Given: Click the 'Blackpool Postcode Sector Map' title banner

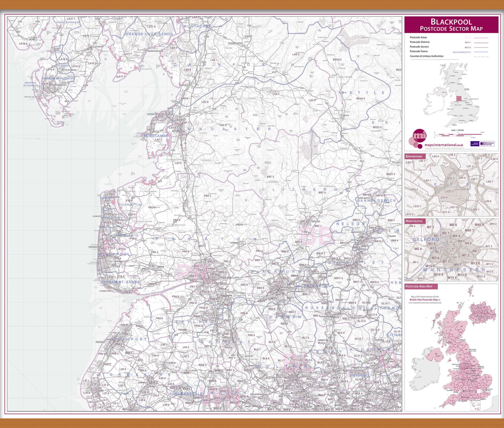Looking at the screenshot, I should click(x=451, y=25).
